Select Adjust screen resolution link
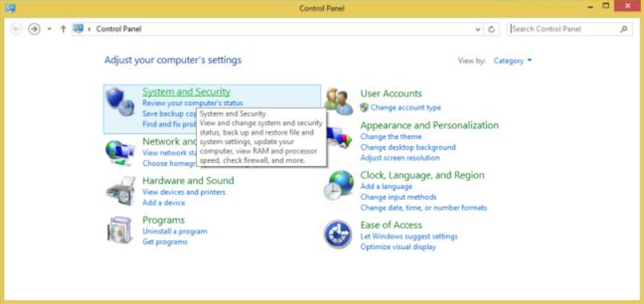644x304 pixels. [x=399, y=158]
